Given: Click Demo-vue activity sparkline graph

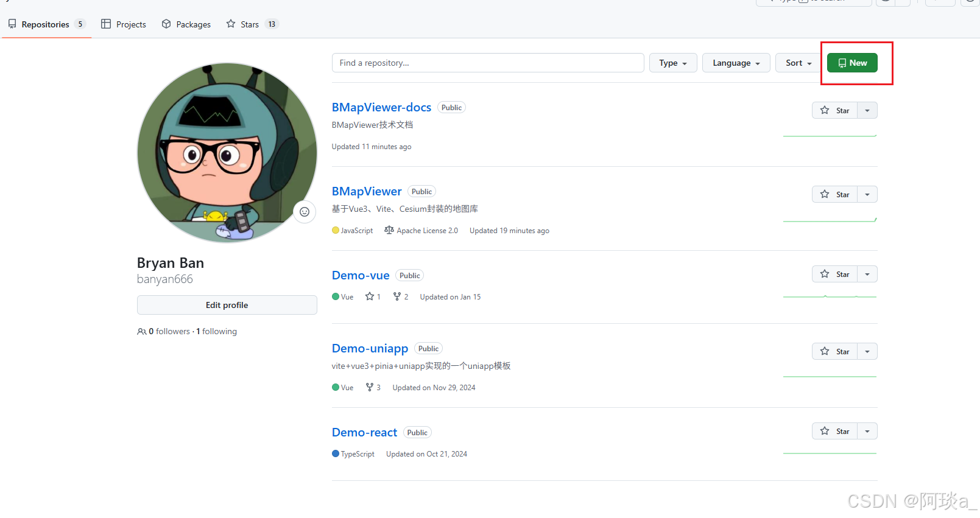Looking at the screenshot, I should click(x=830, y=296).
